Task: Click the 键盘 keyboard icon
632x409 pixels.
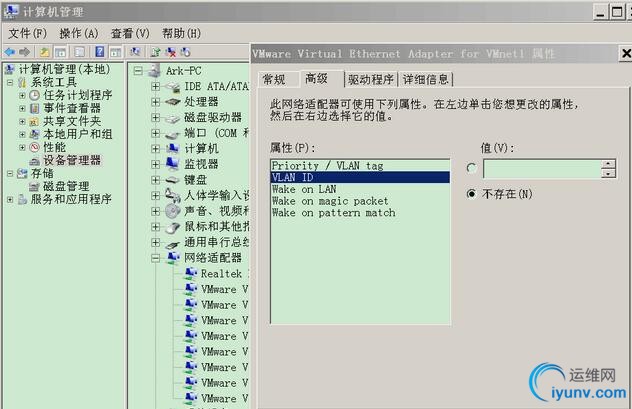Action: 173,180
